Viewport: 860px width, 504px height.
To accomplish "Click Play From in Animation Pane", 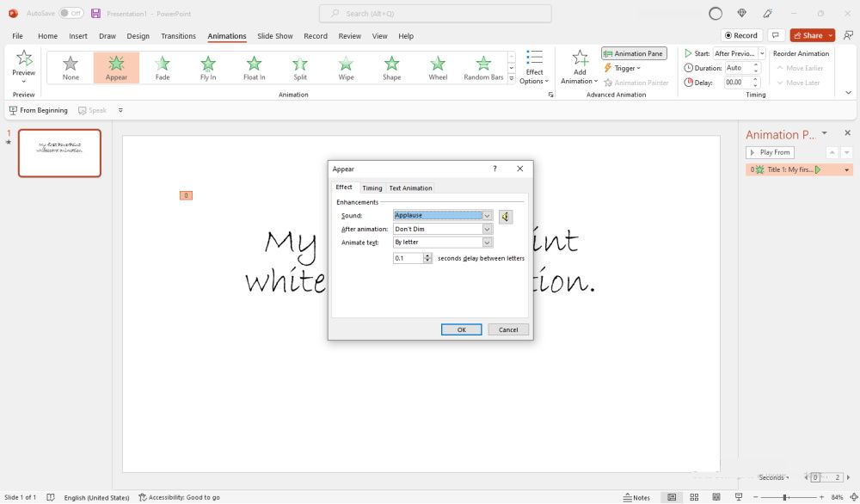I will (x=770, y=152).
